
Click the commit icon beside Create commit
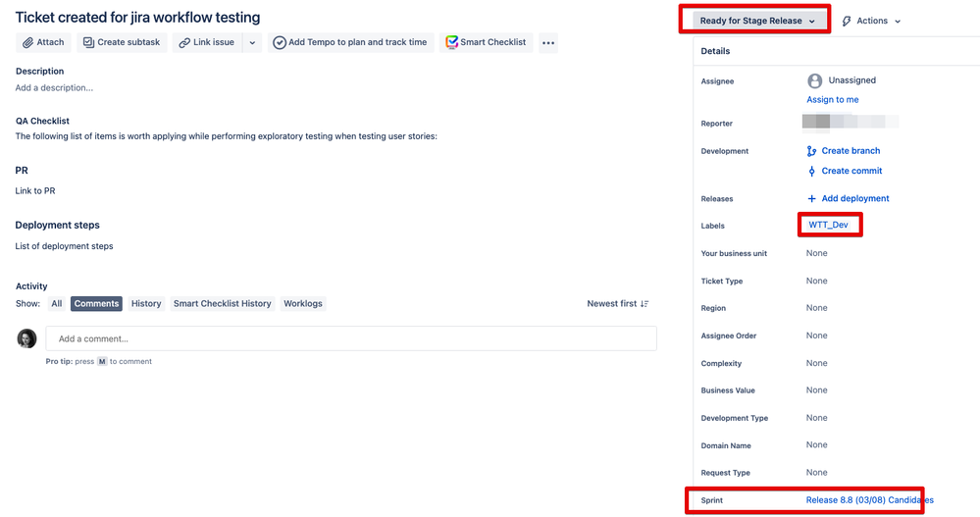point(811,171)
